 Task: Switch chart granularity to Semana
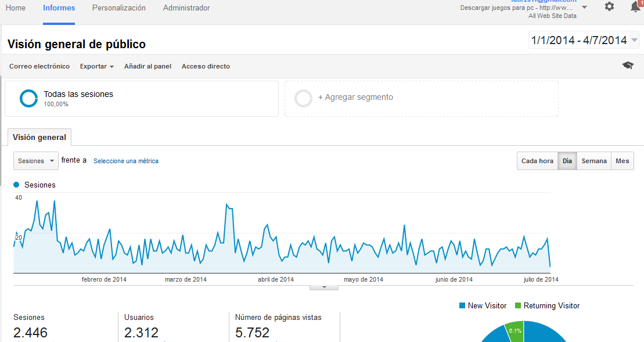tap(594, 161)
